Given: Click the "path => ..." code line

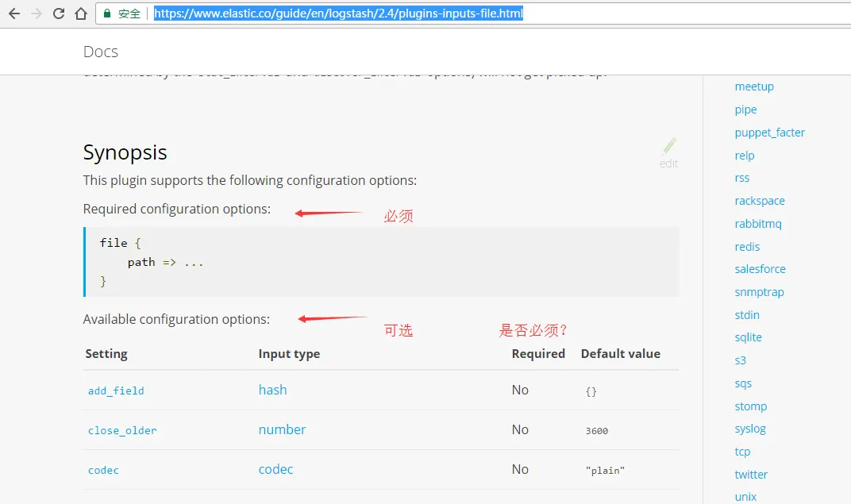Looking at the screenshot, I should pyautogui.click(x=166, y=263).
